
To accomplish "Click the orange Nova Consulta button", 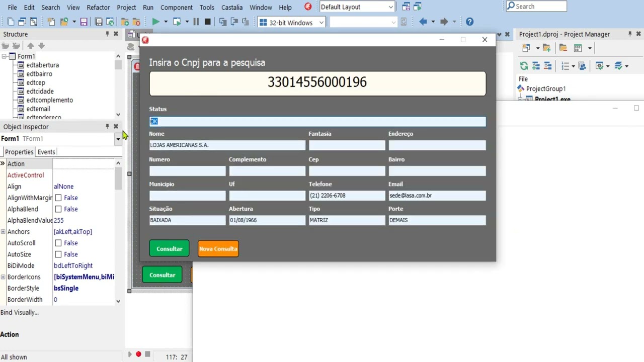I will [x=218, y=249].
